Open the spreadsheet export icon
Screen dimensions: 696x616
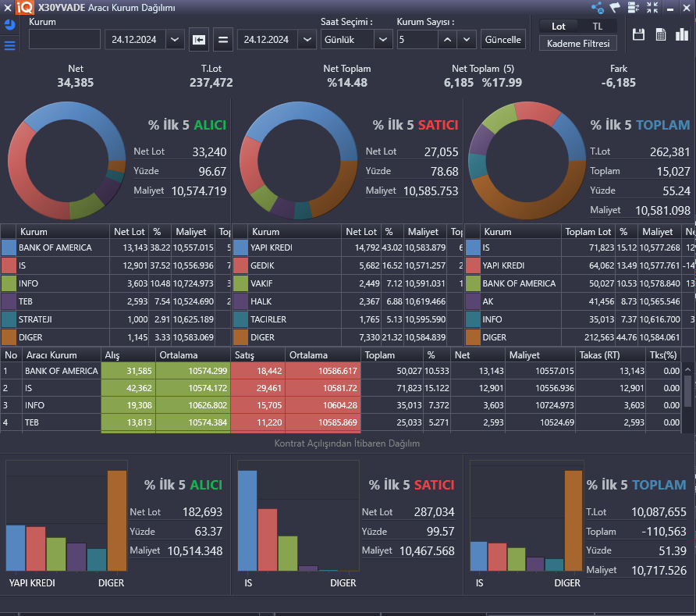(660, 34)
